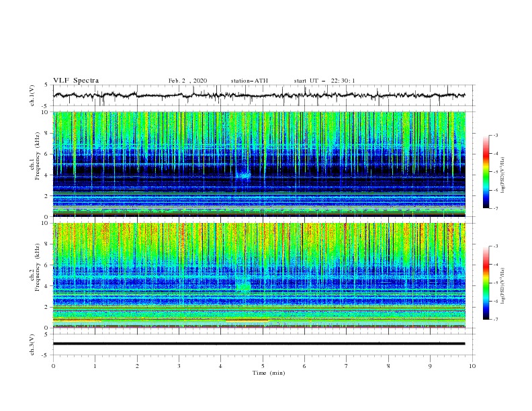Click the ch.1 spectrogram color scale bar
This screenshot has height=411, width=532.
(486, 172)
